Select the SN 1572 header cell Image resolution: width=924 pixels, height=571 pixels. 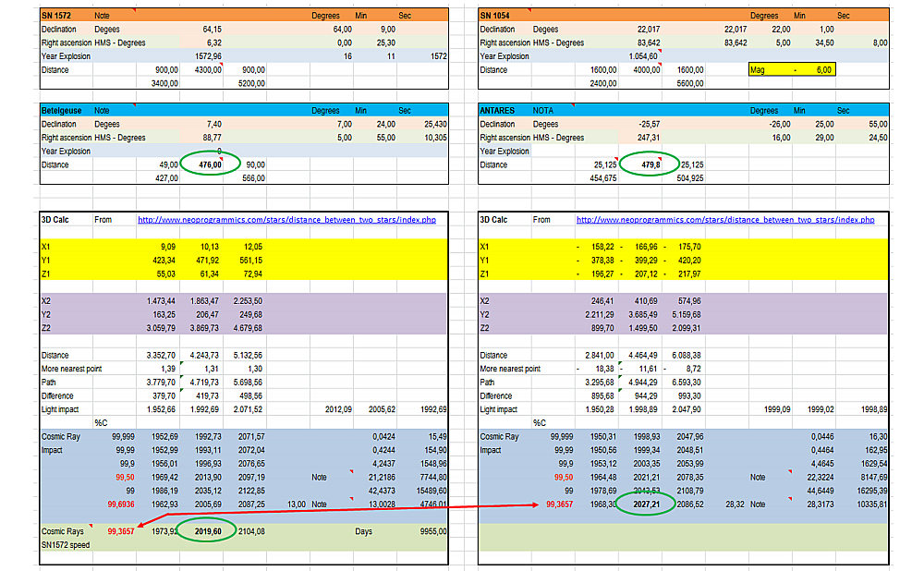tap(57, 16)
